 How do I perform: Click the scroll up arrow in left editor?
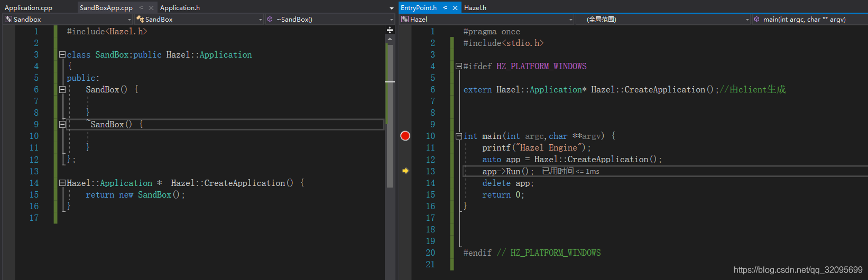click(x=390, y=39)
